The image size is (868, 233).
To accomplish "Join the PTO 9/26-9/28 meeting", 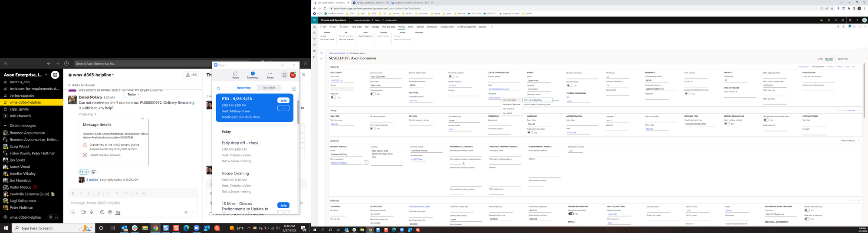I will click(283, 100).
